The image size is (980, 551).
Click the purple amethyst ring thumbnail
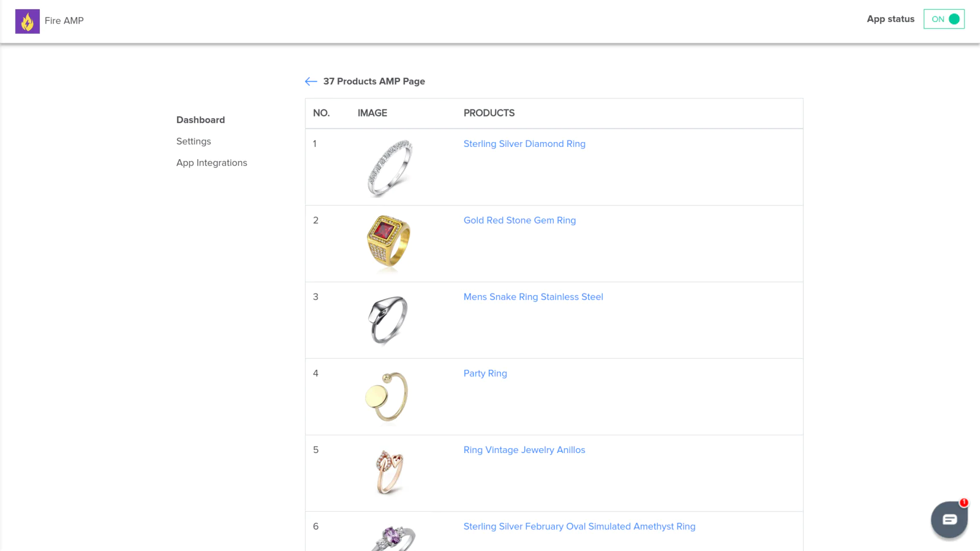(393, 538)
